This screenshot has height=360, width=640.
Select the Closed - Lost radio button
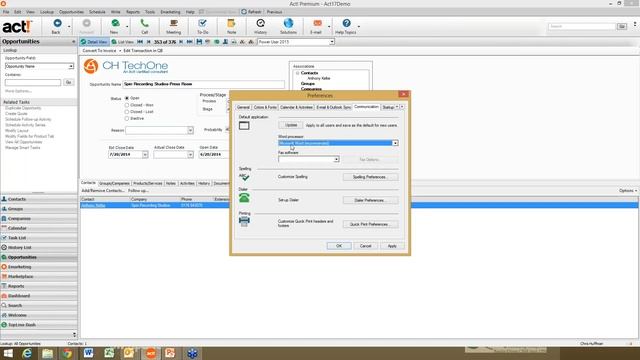point(127,111)
